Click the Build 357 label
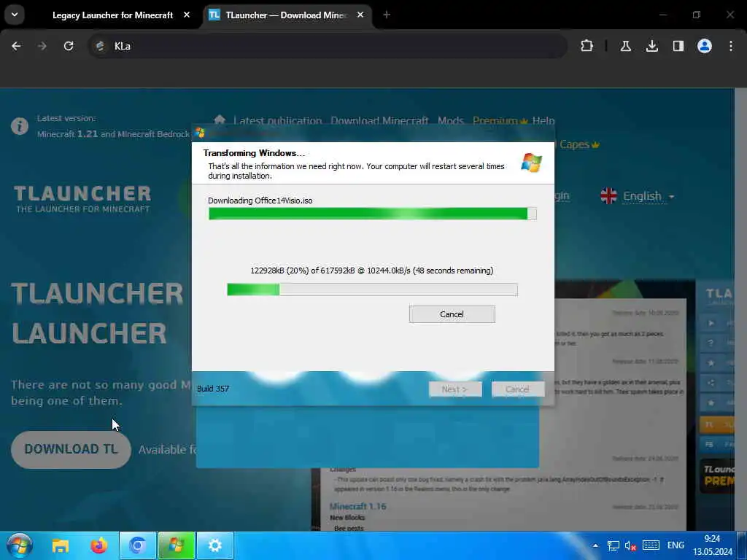Image resolution: width=747 pixels, height=560 pixels. coord(213,389)
